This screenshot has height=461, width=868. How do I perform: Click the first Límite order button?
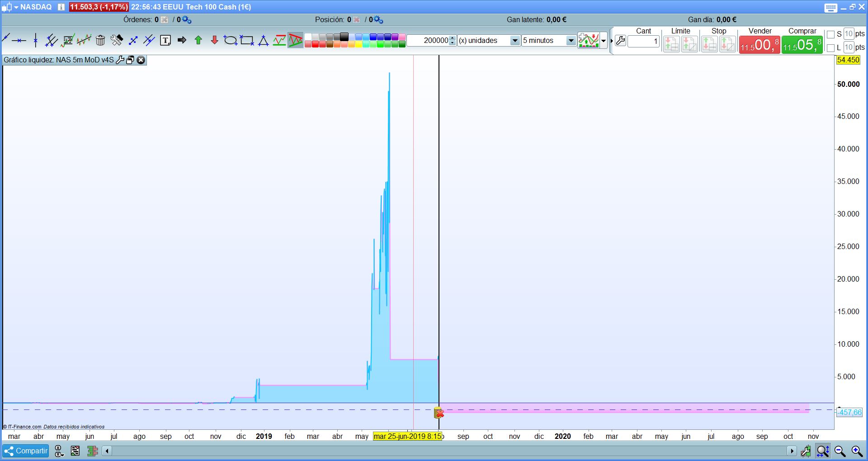(671, 44)
